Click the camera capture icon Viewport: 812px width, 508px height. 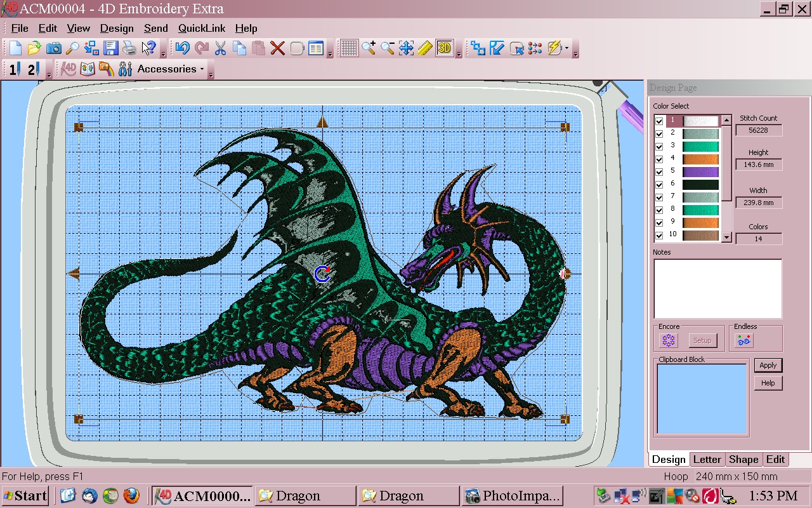pyautogui.click(x=53, y=48)
